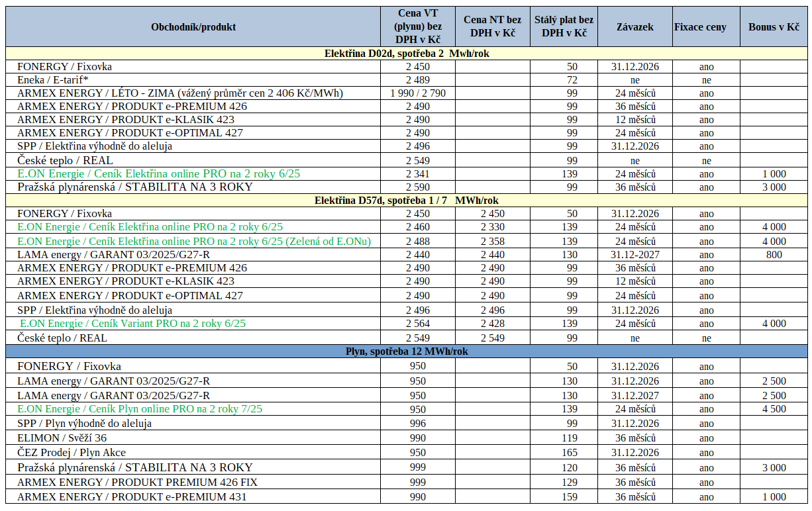
Task: Select the 1 990 / 2 790 price cell
Action: pyautogui.click(x=418, y=93)
